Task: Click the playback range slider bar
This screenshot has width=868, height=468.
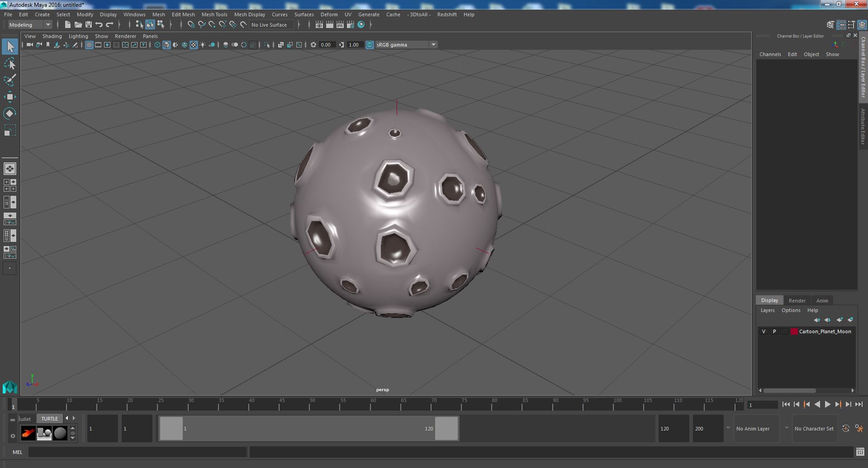Action: 309,428
